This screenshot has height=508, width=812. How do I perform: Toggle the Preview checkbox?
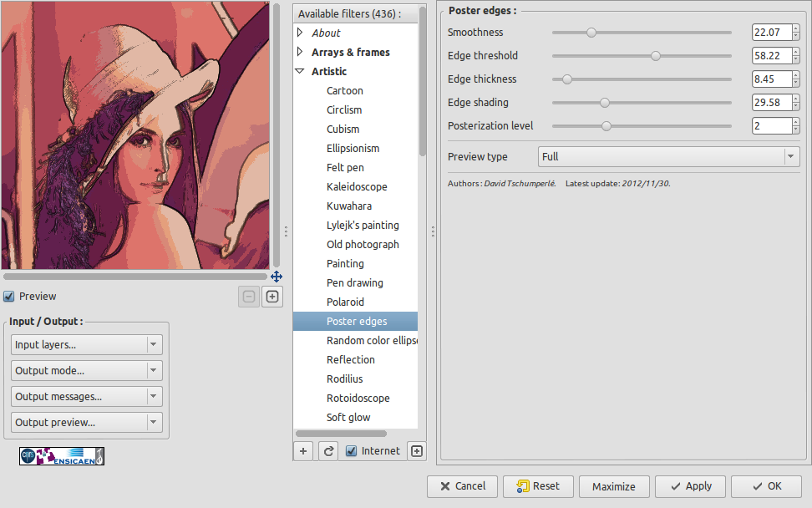[x=9, y=297]
